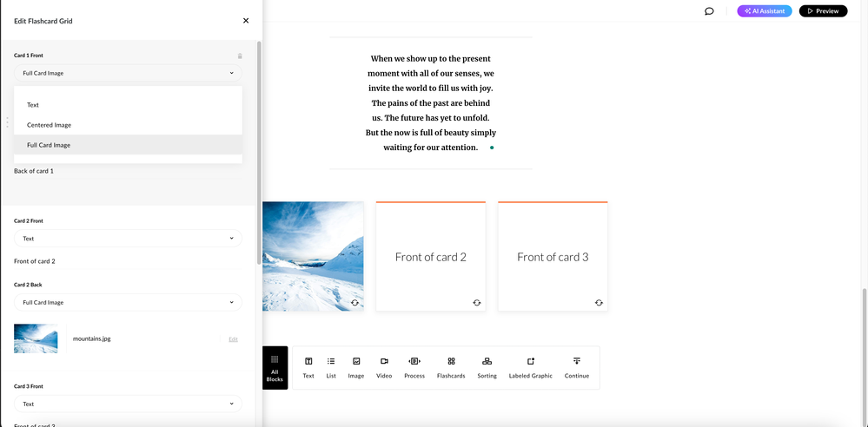
Task: Select Text option in dropdown list
Action: [128, 104]
